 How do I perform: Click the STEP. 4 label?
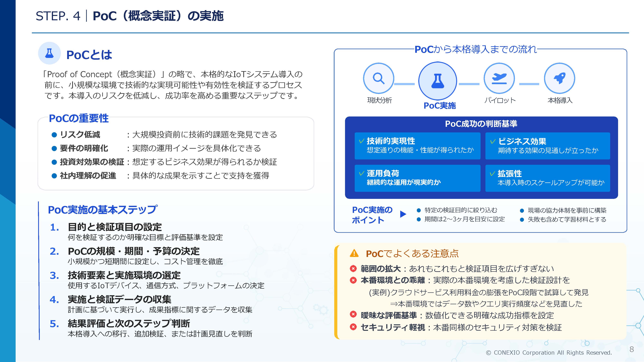click(58, 16)
